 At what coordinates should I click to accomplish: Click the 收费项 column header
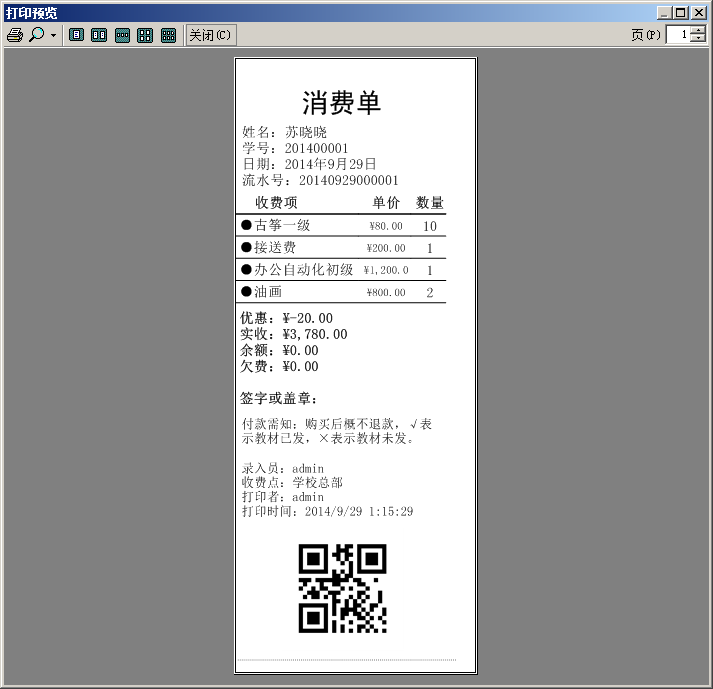coord(276,202)
